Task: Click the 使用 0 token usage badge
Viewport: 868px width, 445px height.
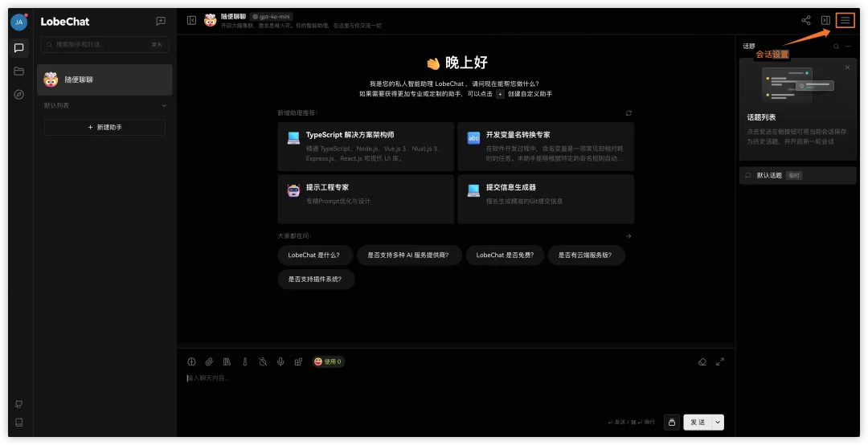Action: 328,361
